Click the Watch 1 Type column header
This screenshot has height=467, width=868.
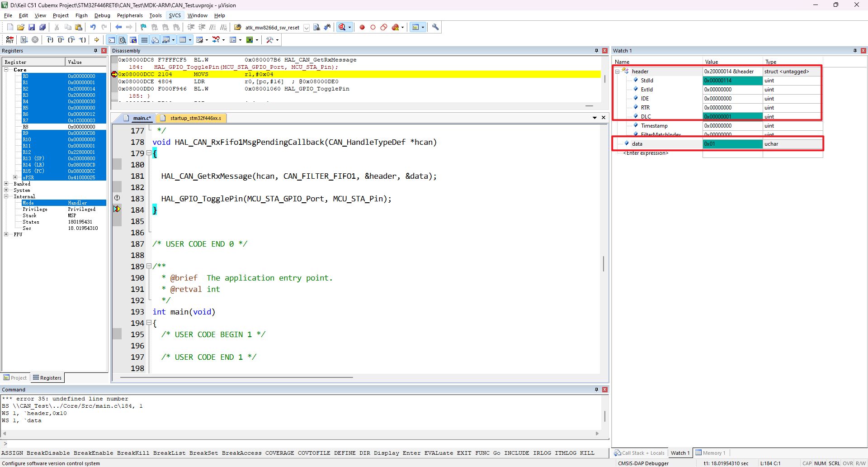point(793,62)
